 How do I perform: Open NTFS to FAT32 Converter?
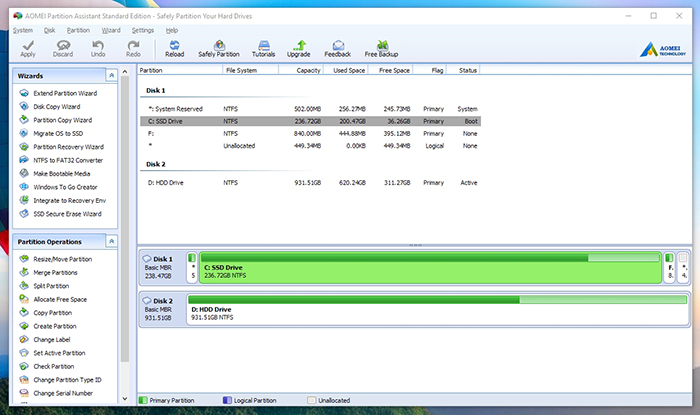coord(68,160)
